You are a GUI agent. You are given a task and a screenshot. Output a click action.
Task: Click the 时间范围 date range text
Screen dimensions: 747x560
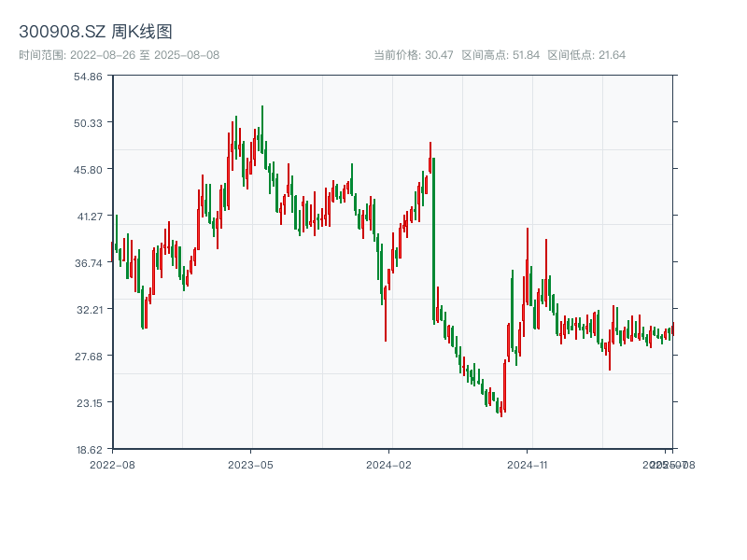pos(120,55)
